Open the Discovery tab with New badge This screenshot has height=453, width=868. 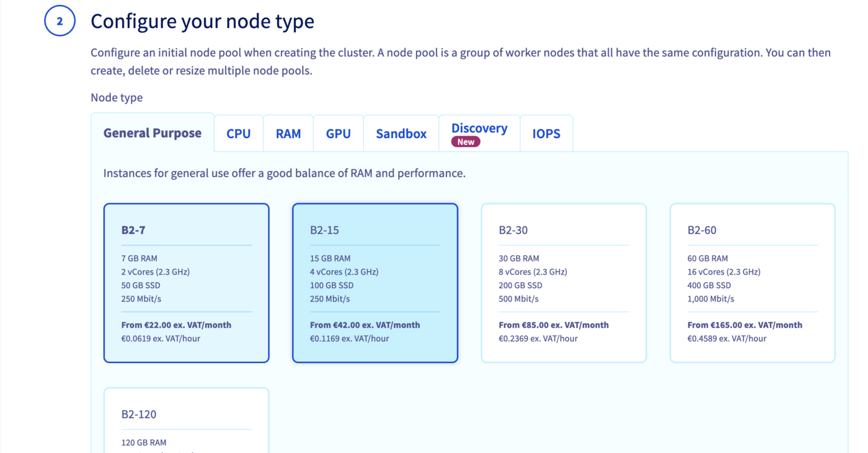tap(479, 129)
